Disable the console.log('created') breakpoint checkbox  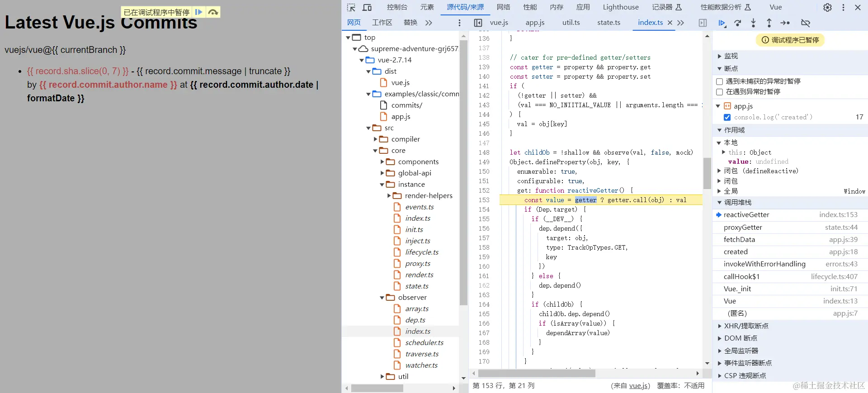pyautogui.click(x=727, y=117)
